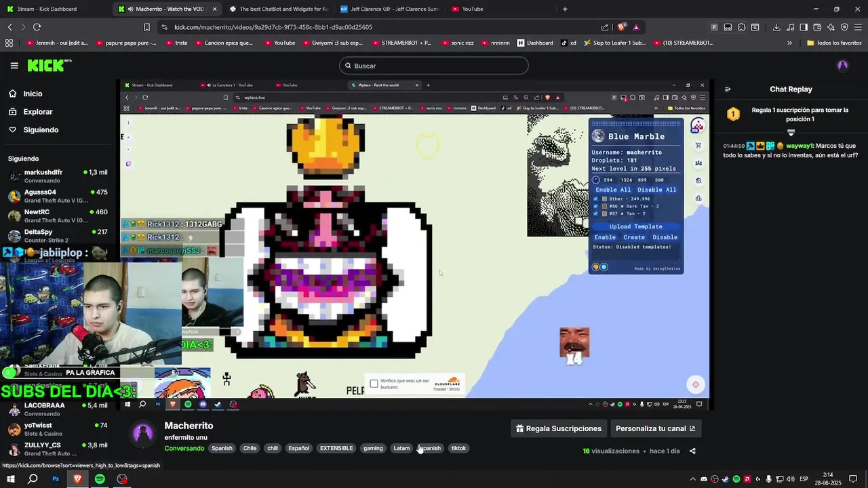Focus the Buscar search field
Image resolution: width=868 pixels, height=488 pixels.
[x=434, y=66]
